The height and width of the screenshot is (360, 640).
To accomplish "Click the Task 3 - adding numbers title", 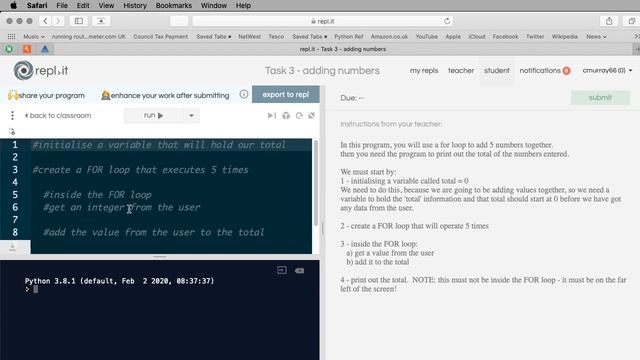I will click(x=322, y=71).
